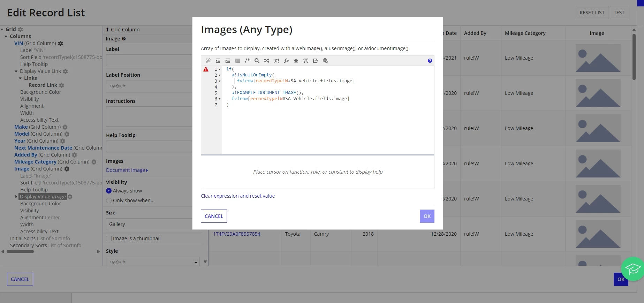Navigate up via Grid Column breadcrumb

(x=123, y=30)
